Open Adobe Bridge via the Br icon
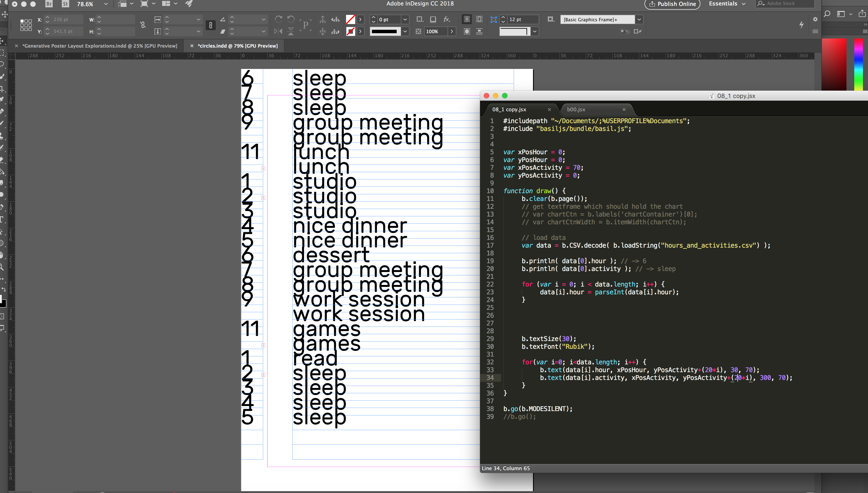 49,4
